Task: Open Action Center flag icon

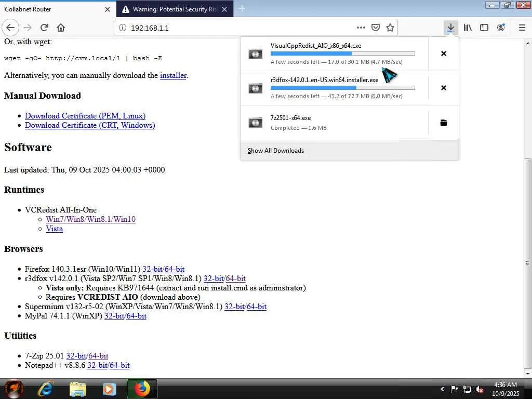Action: [x=454, y=389]
